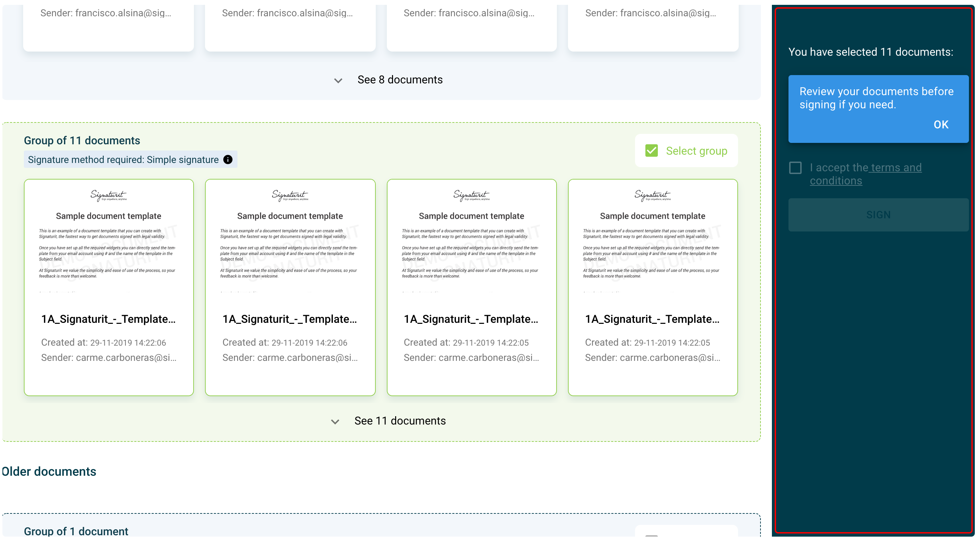Image resolution: width=980 pixels, height=547 pixels.
Task: Click the info icon beside Simple signature
Action: [228, 159]
